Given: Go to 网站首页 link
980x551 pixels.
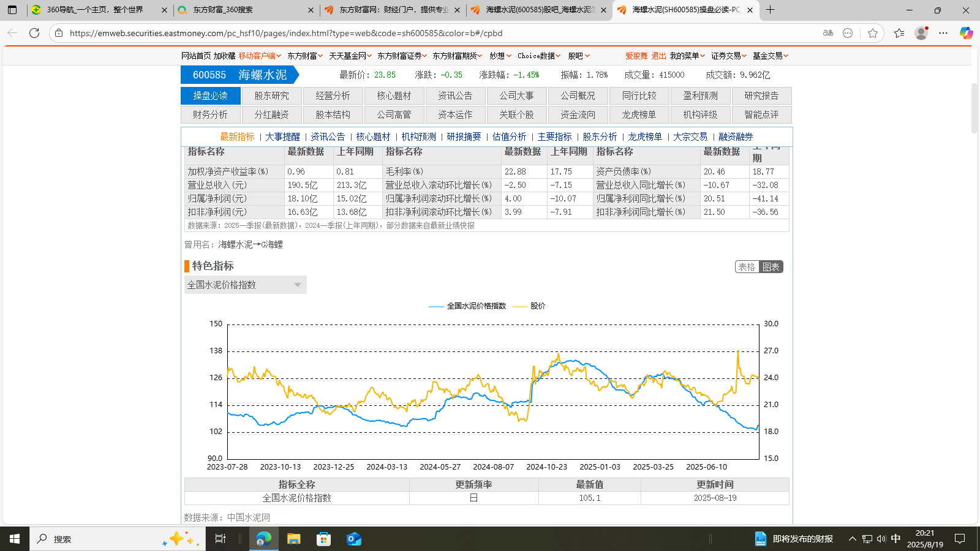Looking at the screenshot, I should [196, 56].
